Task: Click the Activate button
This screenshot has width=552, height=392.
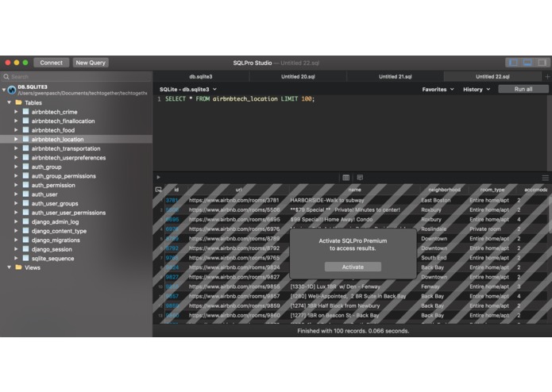Action: 353,267
